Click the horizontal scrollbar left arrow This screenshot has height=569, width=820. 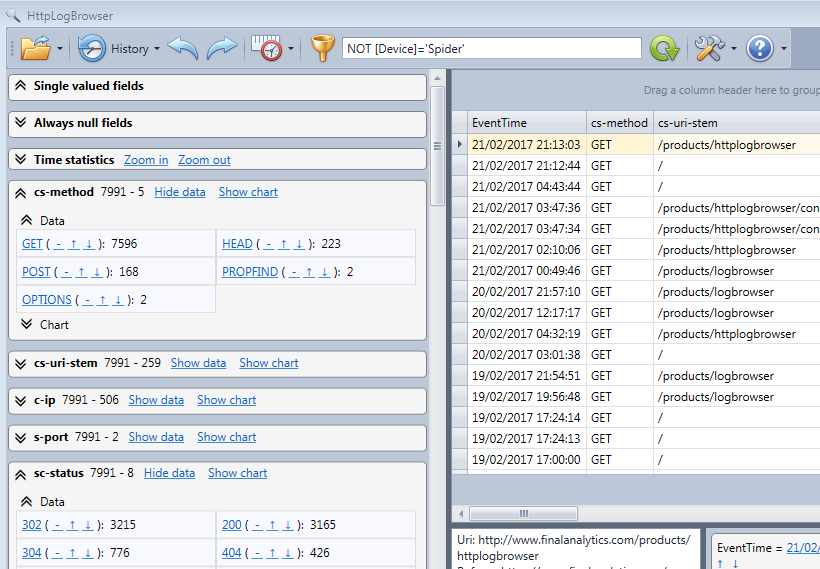point(461,514)
